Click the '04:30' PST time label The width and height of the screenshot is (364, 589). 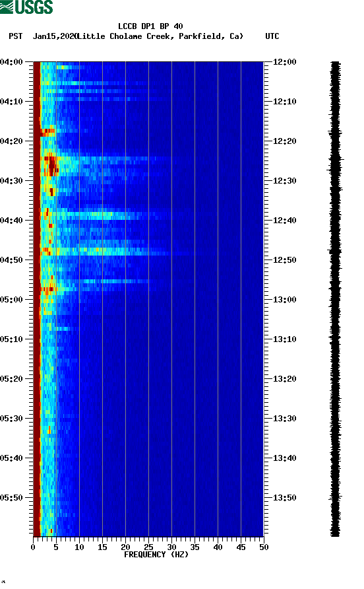[x=12, y=181]
